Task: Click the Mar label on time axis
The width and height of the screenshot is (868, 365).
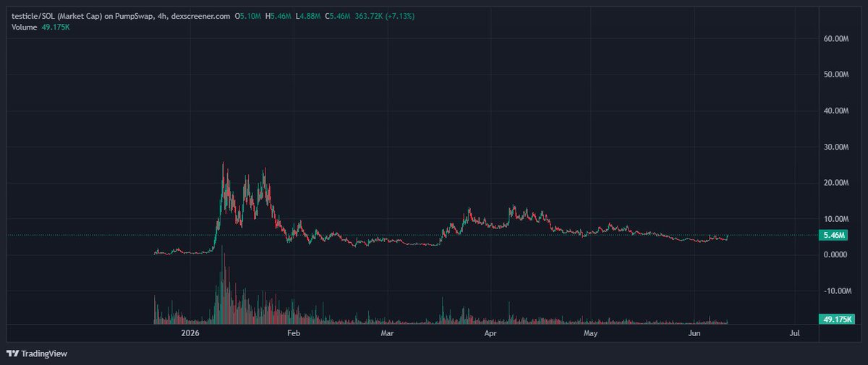Action: (x=388, y=333)
